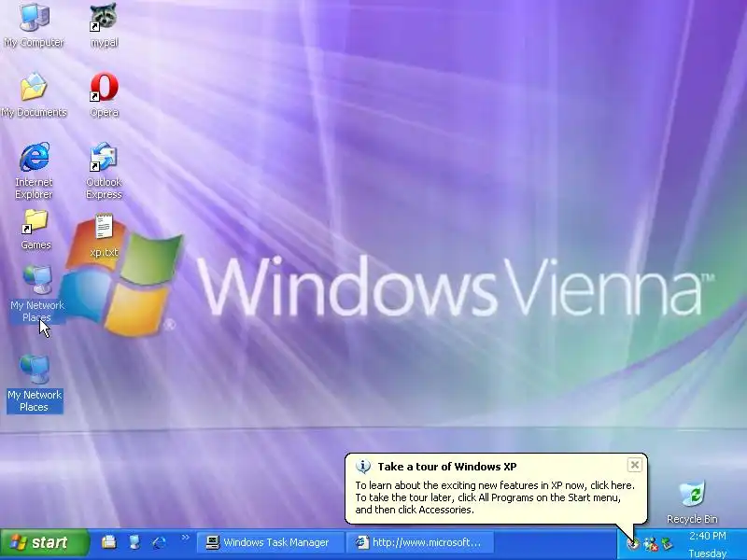Click the Take a tour of Windows XP title
The width and height of the screenshot is (747, 560).
[447, 467]
